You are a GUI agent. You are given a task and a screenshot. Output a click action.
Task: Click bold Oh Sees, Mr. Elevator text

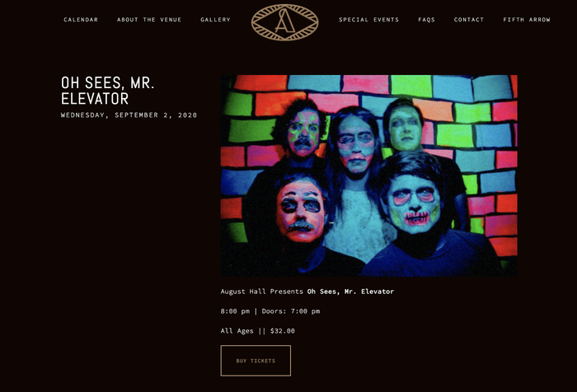(350, 292)
